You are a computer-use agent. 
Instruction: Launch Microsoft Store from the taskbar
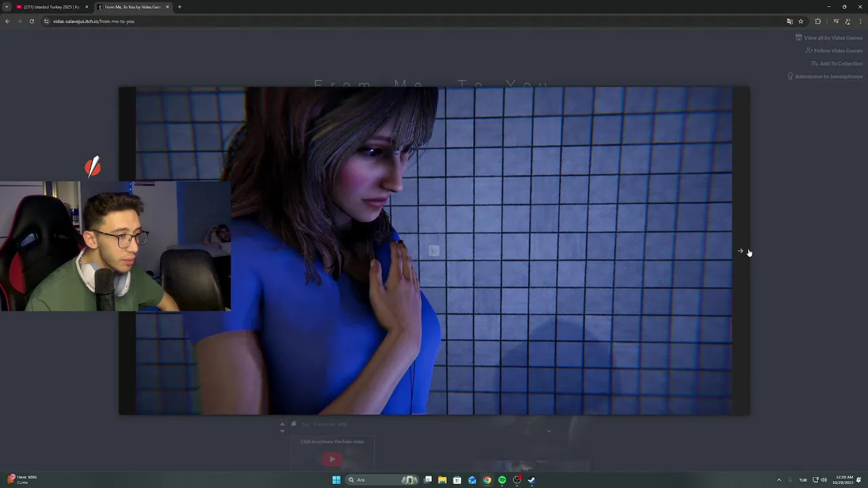pos(457,480)
